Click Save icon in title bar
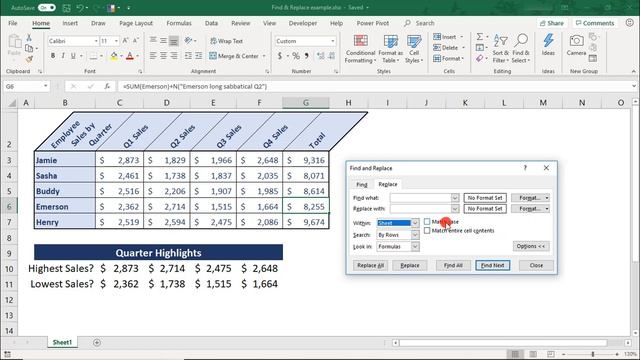This screenshot has height=360, width=640. pos(67,8)
